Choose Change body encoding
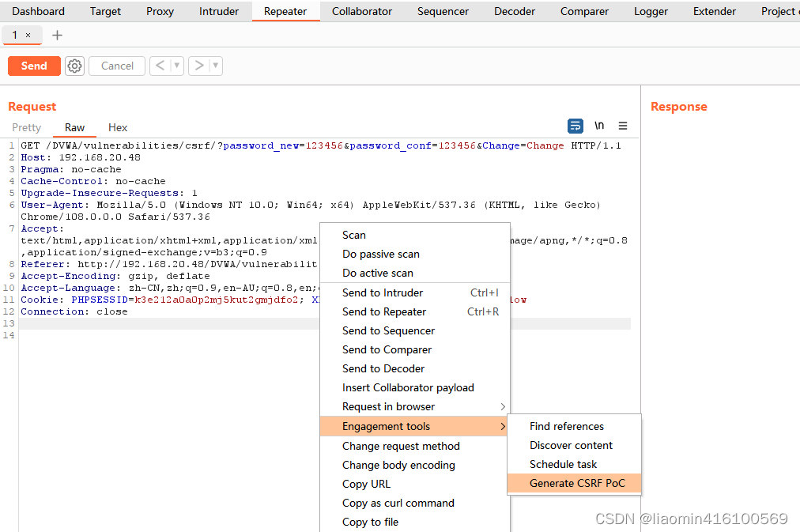This screenshot has height=532, width=800. (415, 465)
